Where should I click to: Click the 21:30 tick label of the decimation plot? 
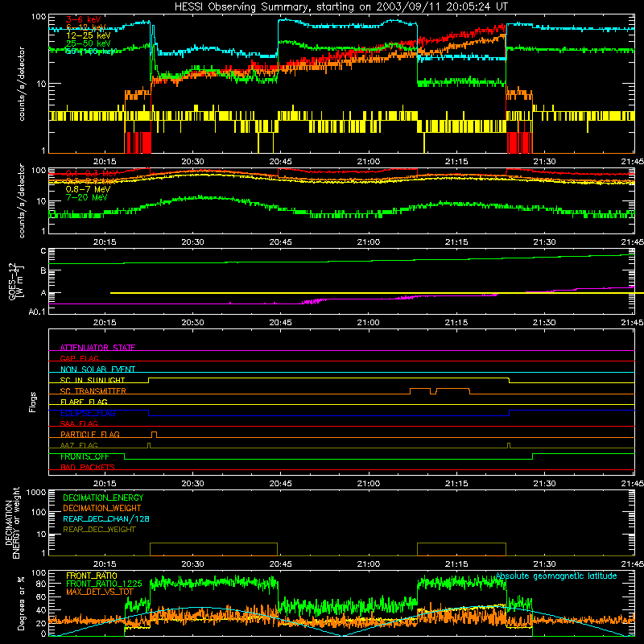(544, 564)
